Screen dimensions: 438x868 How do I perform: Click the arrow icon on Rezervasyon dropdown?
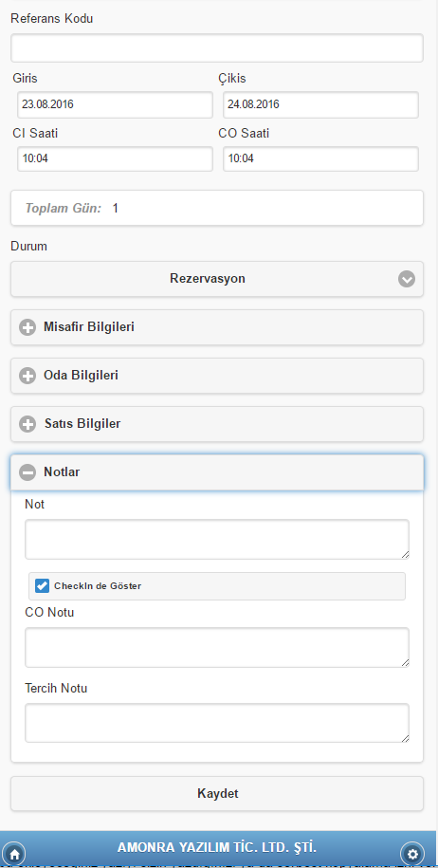[x=407, y=279]
